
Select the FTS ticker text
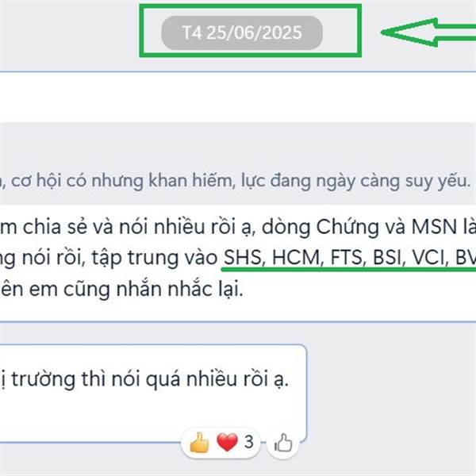347,257
